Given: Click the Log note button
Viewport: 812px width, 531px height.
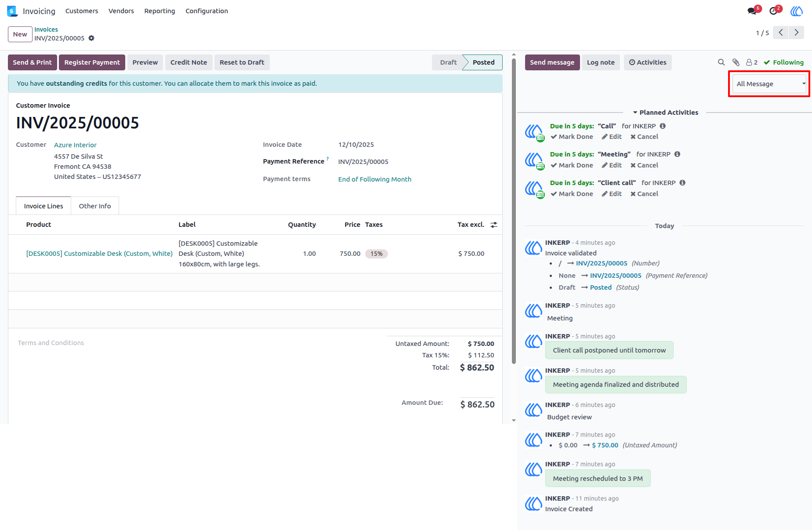Looking at the screenshot, I should coord(601,62).
